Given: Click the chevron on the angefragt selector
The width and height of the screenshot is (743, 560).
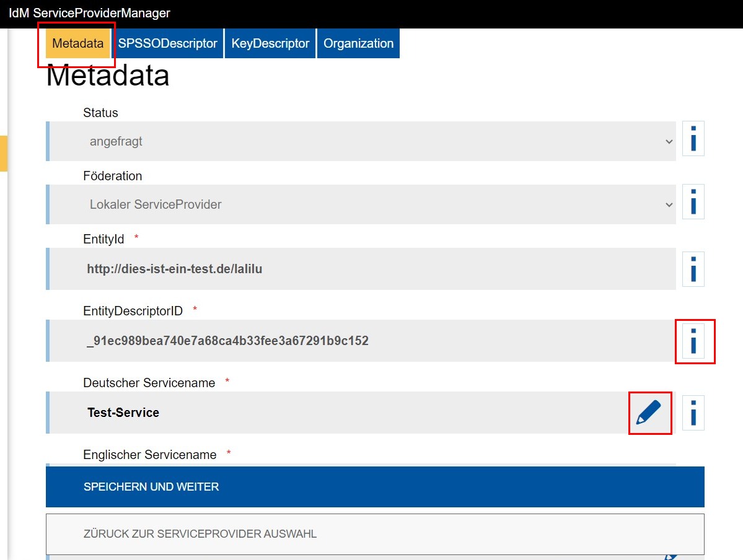Looking at the screenshot, I should [x=669, y=141].
